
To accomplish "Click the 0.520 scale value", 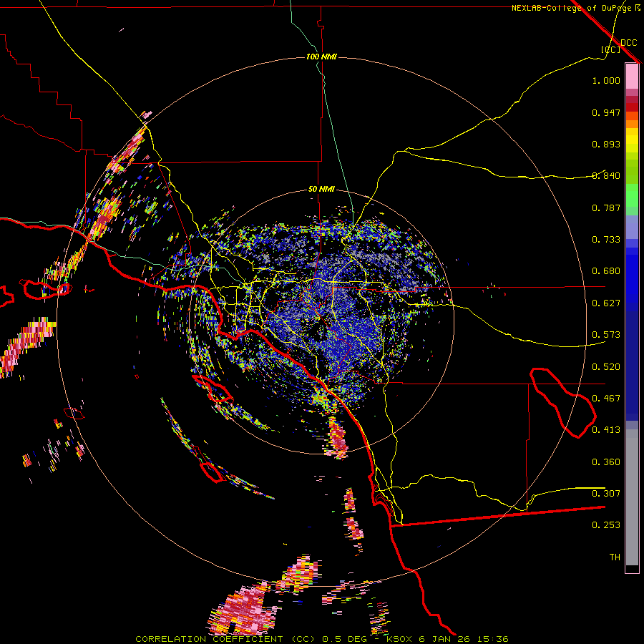I will [606, 367].
